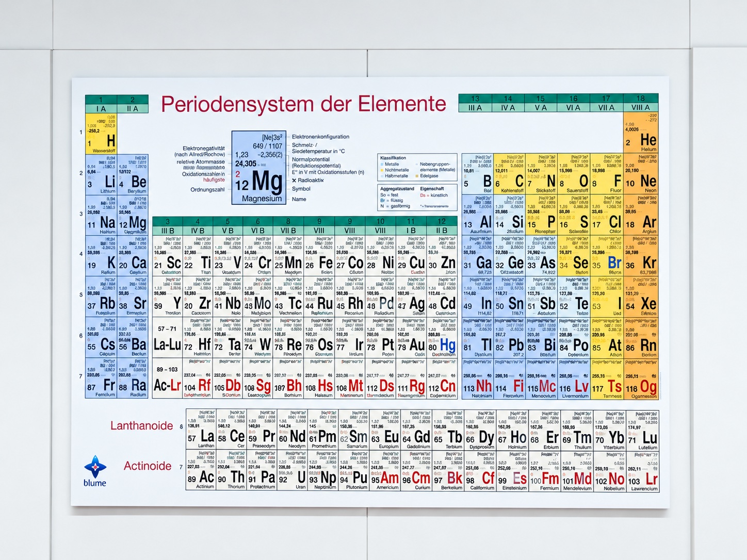The image size is (747, 560).
Task: Click the gadolinium cell labeled Gd
Action: pyautogui.click(x=416, y=430)
